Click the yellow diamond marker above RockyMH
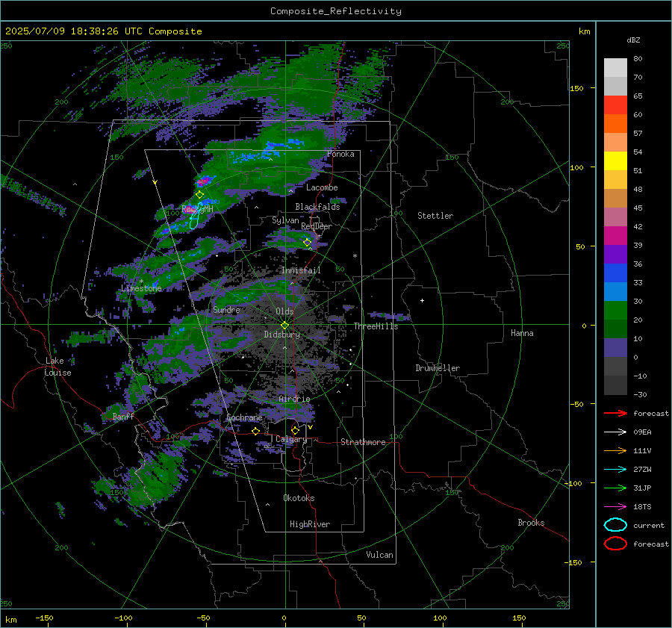 [x=199, y=195]
